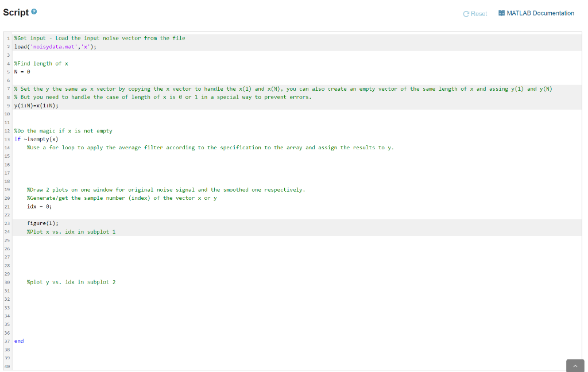Click the book icon beside MATLAB Documentation

pyautogui.click(x=501, y=13)
